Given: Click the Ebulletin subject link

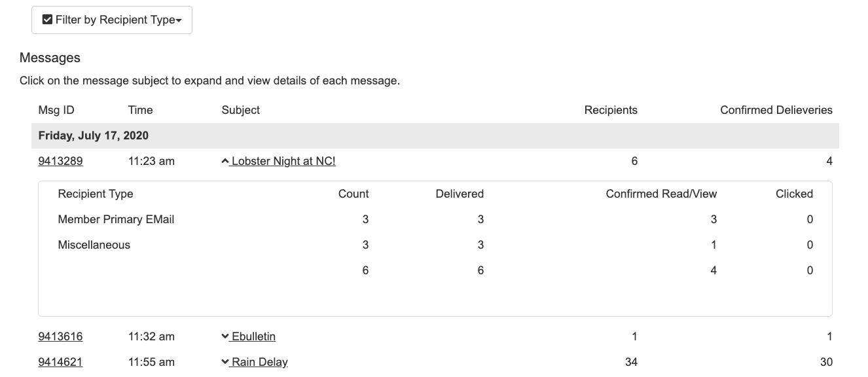Looking at the screenshot, I should (x=253, y=336).
